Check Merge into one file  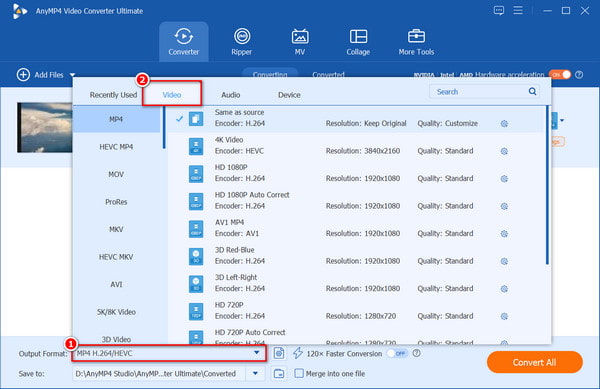(299, 373)
